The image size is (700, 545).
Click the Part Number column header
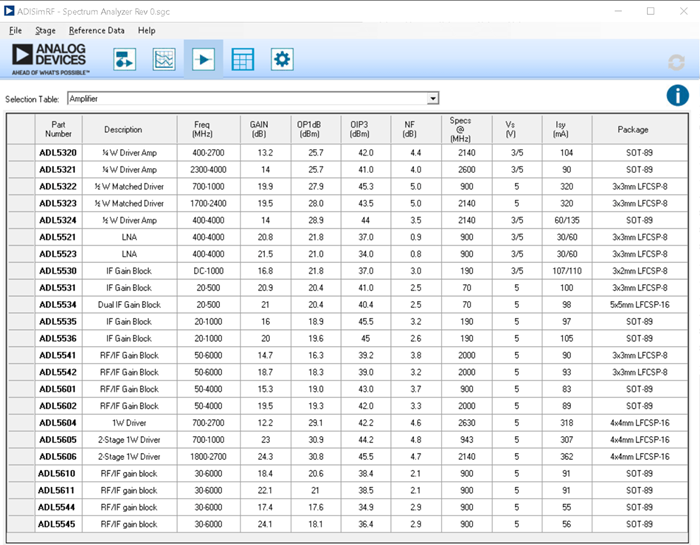pyautogui.click(x=58, y=129)
